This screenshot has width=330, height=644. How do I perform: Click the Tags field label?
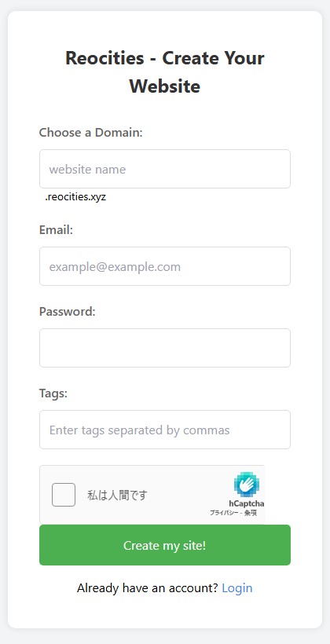[53, 393]
